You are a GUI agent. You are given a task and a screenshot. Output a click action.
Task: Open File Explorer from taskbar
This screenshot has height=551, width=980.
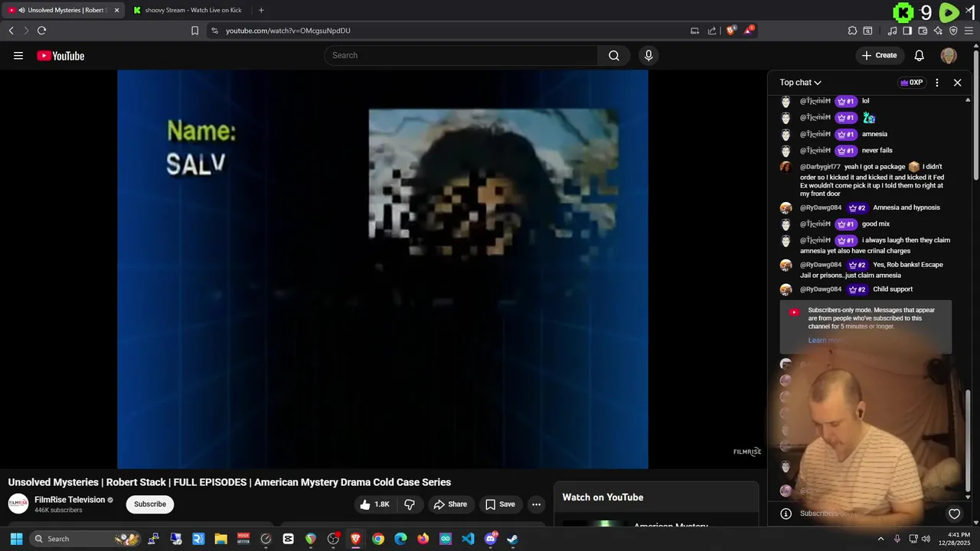pos(220,539)
